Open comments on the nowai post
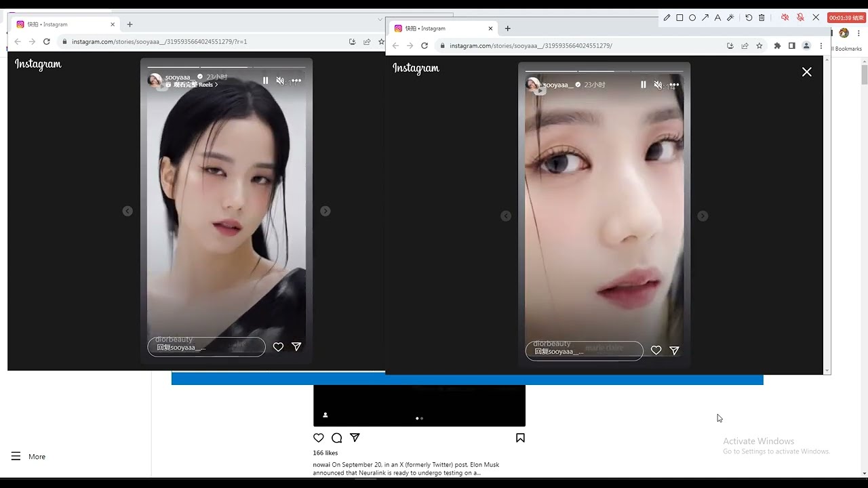Viewport: 868px width, 488px height. tap(336, 438)
